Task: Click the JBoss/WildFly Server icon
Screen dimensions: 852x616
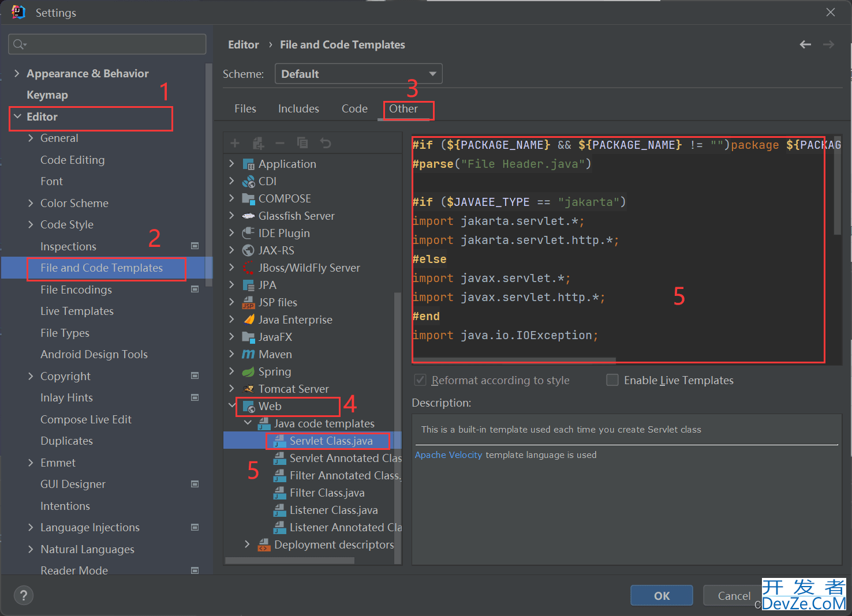Action: [248, 268]
